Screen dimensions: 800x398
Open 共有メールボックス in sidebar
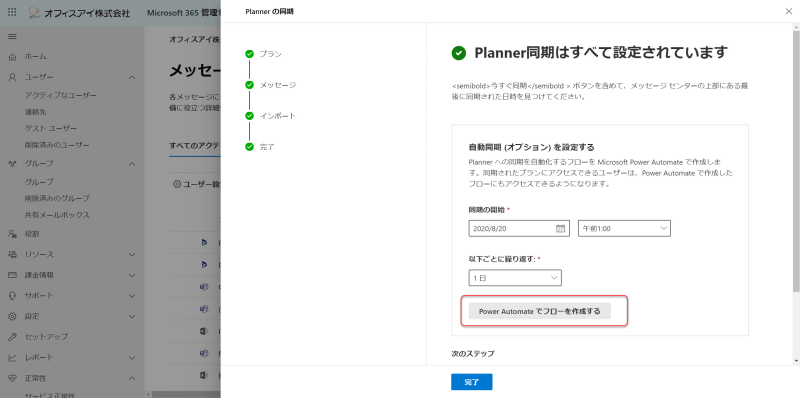57,215
